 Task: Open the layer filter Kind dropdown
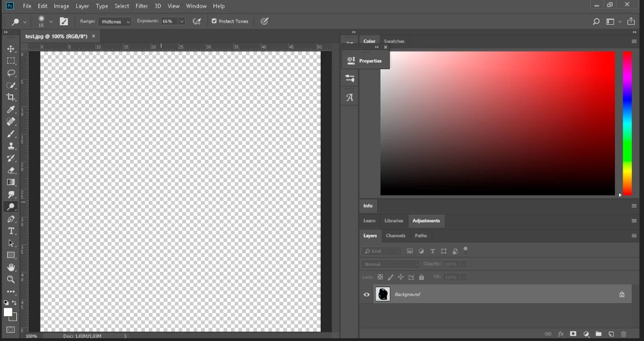[382, 251]
